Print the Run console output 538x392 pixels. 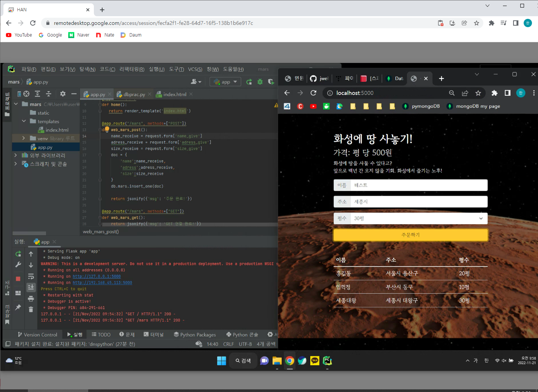(31, 299)
